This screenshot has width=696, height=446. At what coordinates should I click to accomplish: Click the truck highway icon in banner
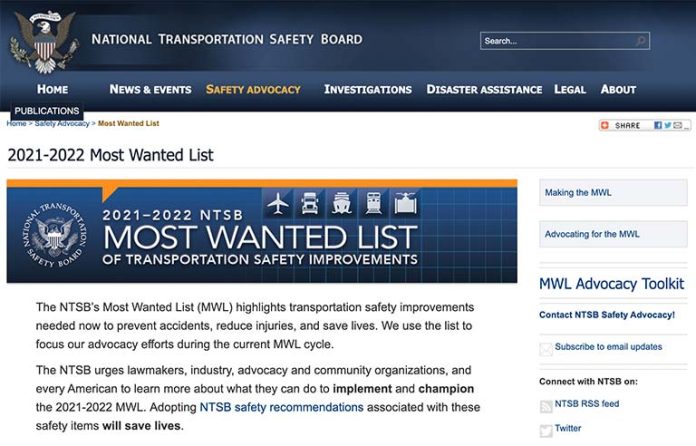310,204
